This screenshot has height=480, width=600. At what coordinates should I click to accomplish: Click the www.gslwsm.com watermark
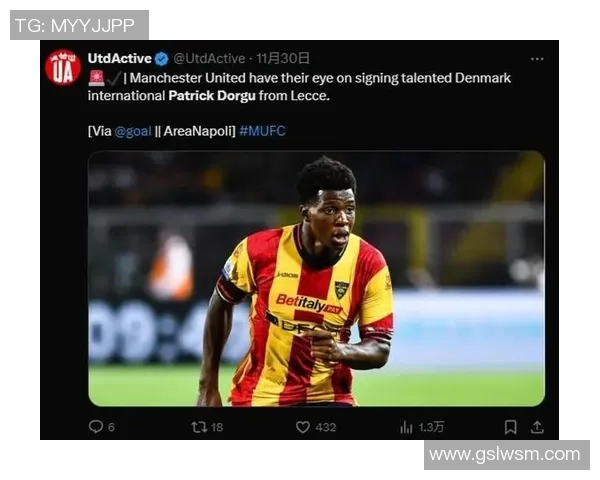[x=507, y=455]
